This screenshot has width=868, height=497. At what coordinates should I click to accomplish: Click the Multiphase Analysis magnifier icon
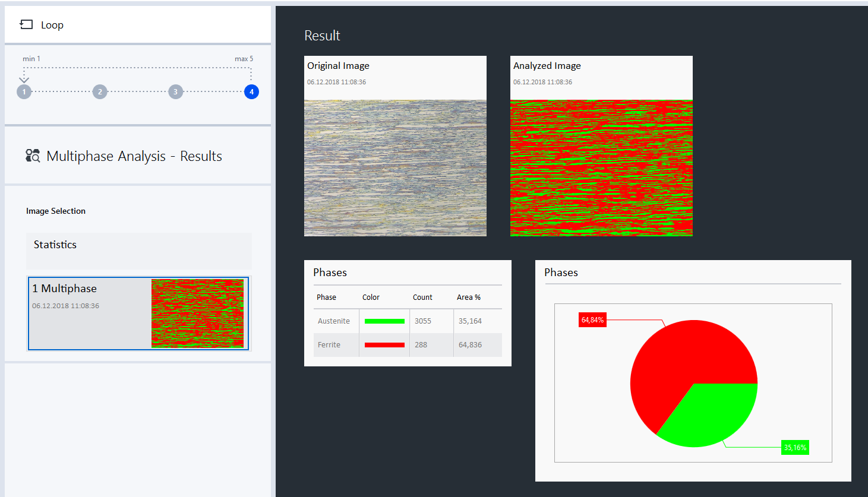pyautogui.click(x=33, y=156)
